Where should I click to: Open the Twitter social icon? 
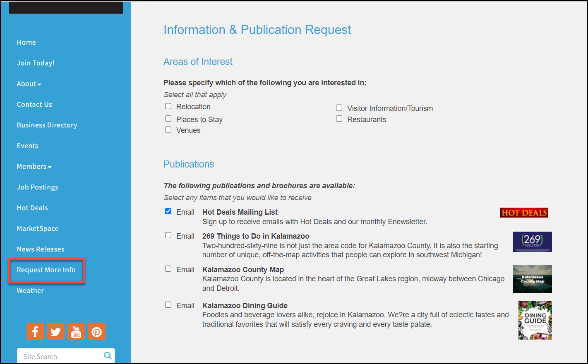(x=55, y=331)
